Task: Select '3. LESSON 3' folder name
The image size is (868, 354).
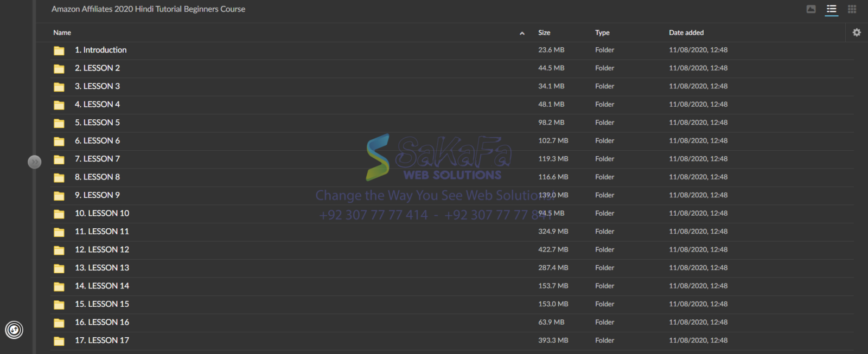Action: [x=97, y=86]
